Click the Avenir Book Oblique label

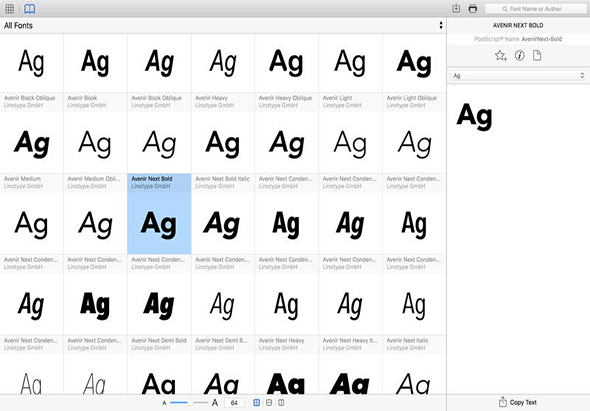(x=157, y=98)
